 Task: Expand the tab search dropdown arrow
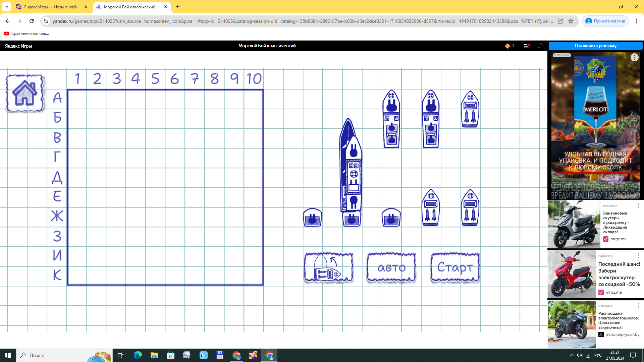pyautogui.click(x=6, y=7)
